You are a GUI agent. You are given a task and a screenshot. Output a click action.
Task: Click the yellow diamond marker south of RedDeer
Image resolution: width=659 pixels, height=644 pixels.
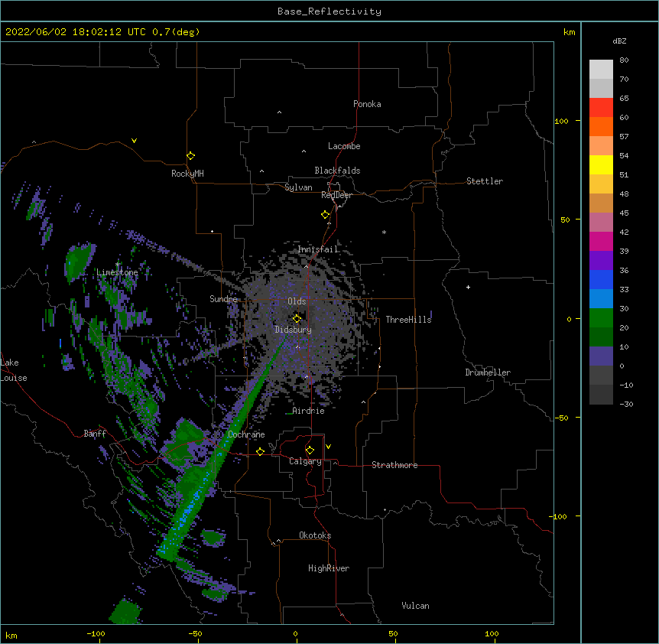pos(325,215)
